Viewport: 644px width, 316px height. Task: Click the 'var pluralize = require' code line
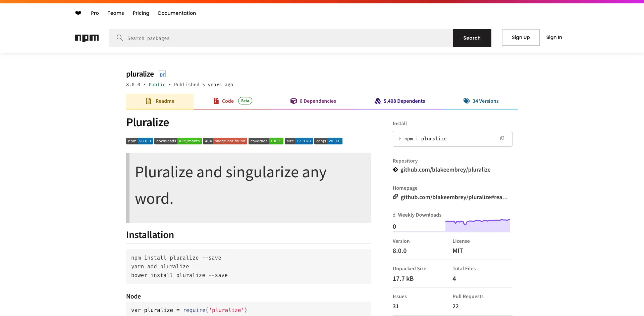pos(189,310)
